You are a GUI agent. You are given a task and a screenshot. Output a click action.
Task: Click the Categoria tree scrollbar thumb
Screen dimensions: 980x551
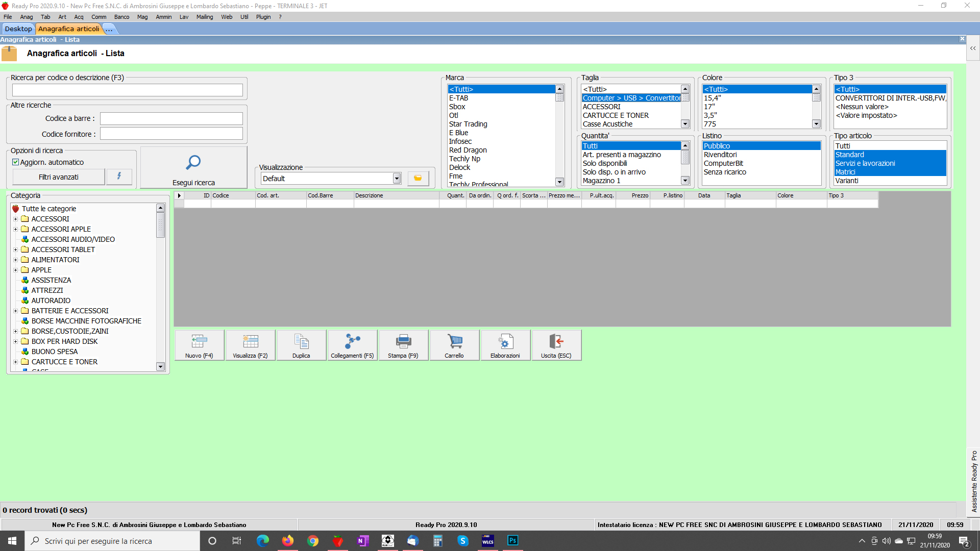coord(160,225)
